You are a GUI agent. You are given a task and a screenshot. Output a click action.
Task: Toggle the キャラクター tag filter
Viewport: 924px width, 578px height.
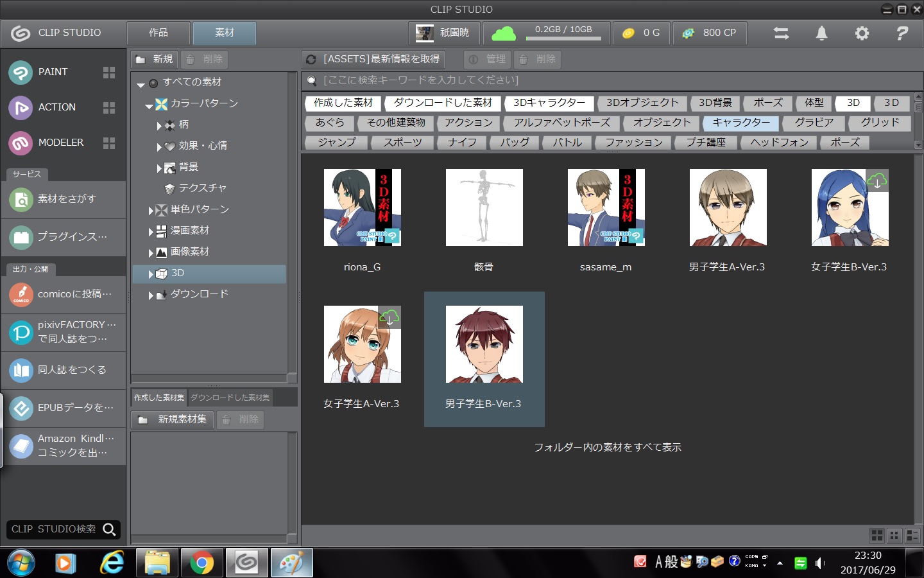[x=741, y=123]
